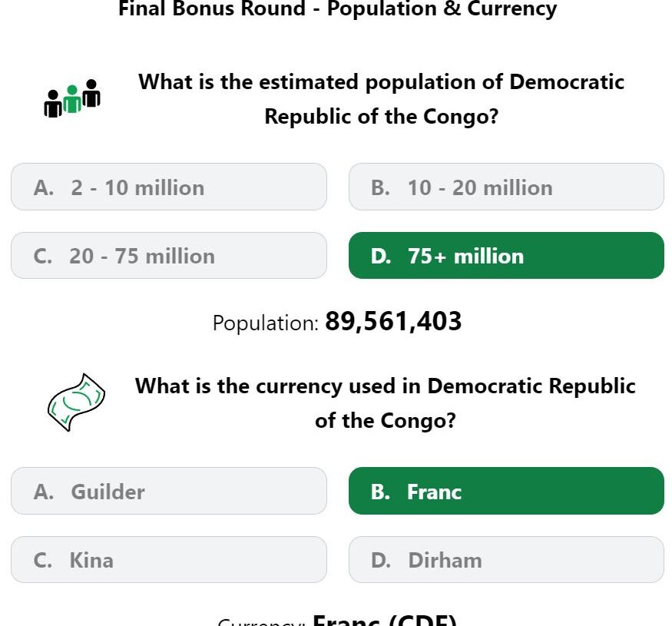Pick the highlighted B. Franc option

click(x=506, y=491)
